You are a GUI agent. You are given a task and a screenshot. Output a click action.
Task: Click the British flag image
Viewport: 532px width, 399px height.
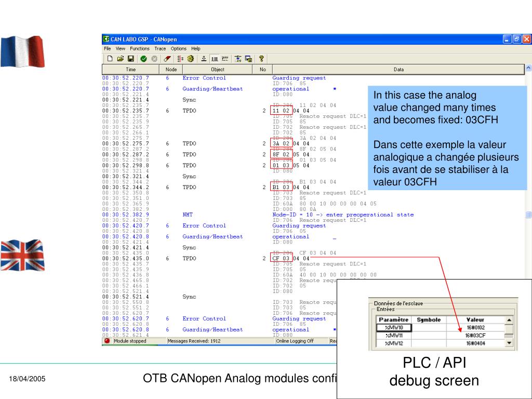pyautogui.click(x=22, y=255)
